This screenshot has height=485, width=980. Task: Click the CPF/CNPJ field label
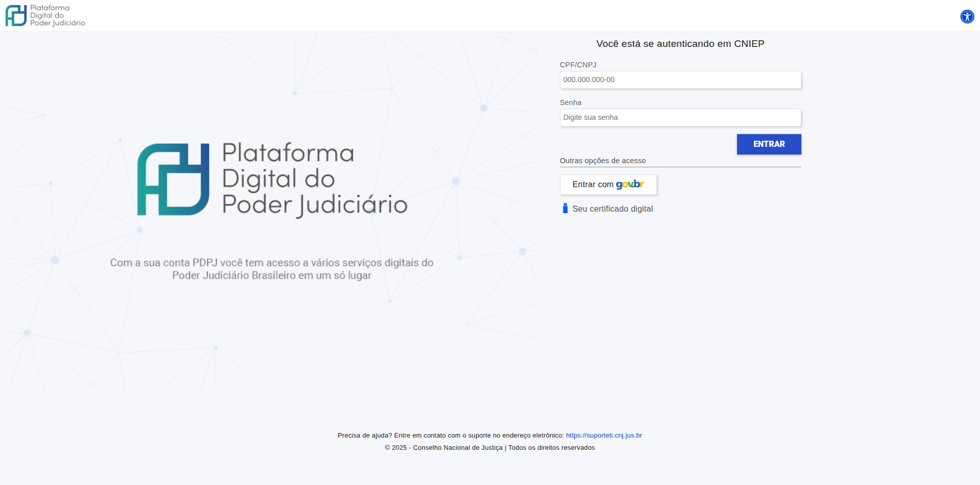coord(578,64)
